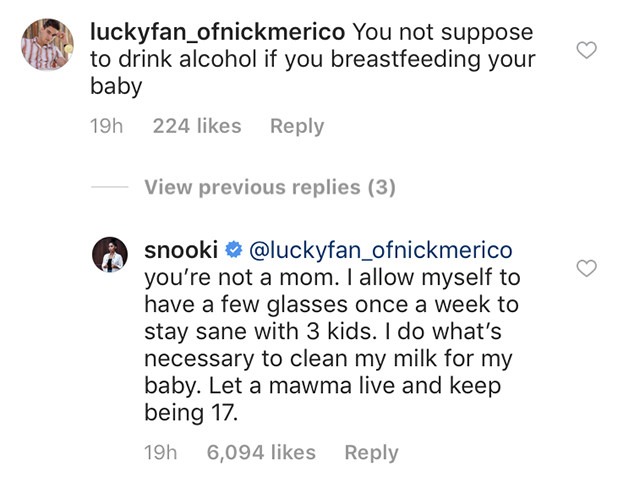Select the 'breastfeeding your' text in first comment
The height and width of the screenshot is (483, 634).
[433, 59]
